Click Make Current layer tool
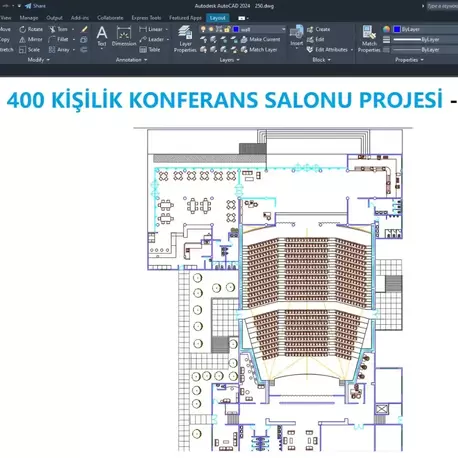This screenshot has width=458, height=458. 260,39
